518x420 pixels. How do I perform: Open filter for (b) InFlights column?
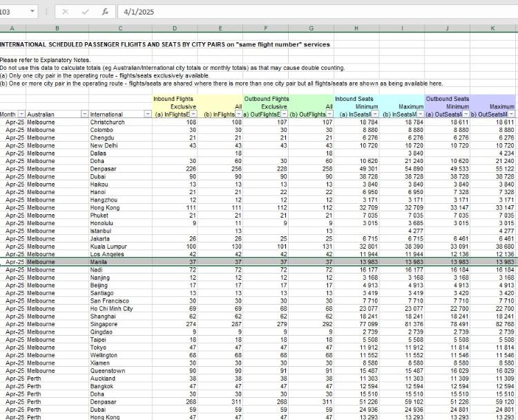[237, 114]
